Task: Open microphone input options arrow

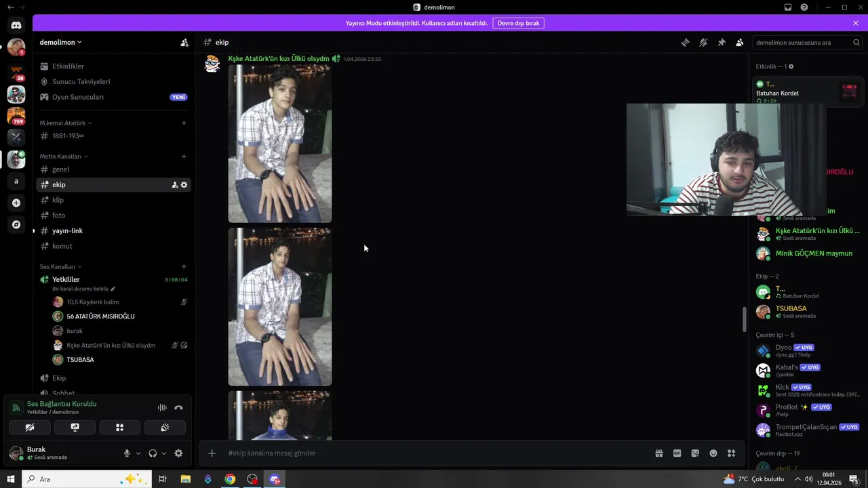Action: [138, 453]
